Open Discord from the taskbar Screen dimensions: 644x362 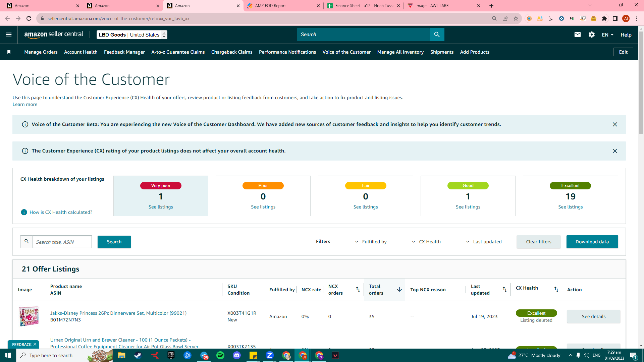pos(237,355)
